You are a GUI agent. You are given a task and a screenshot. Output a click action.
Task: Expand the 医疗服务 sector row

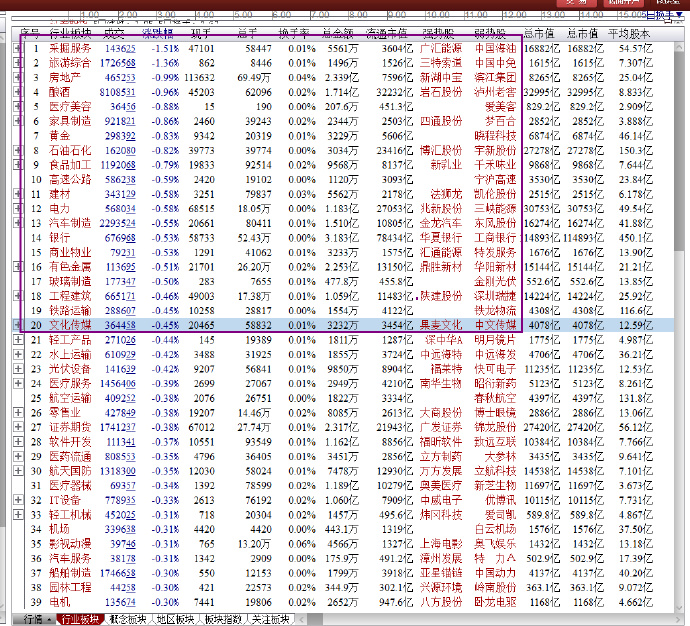(x=18, y=383)
